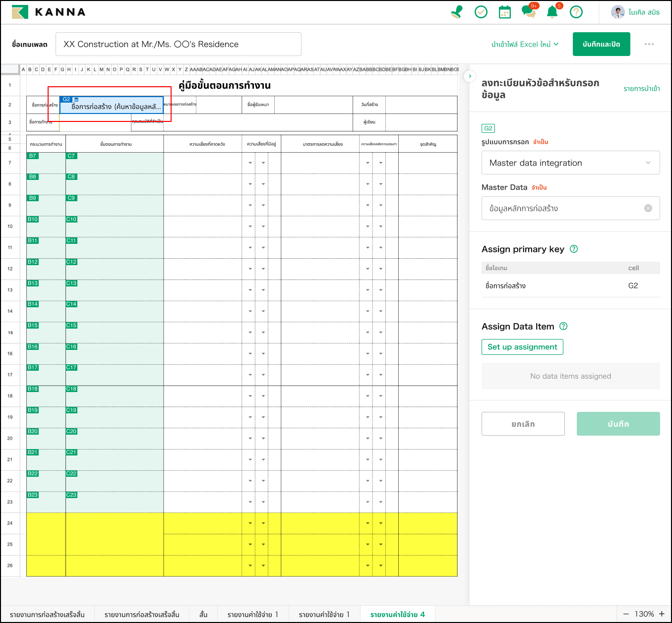Click the template name input field
The image size is (672, 623).
tap(178, 44)
